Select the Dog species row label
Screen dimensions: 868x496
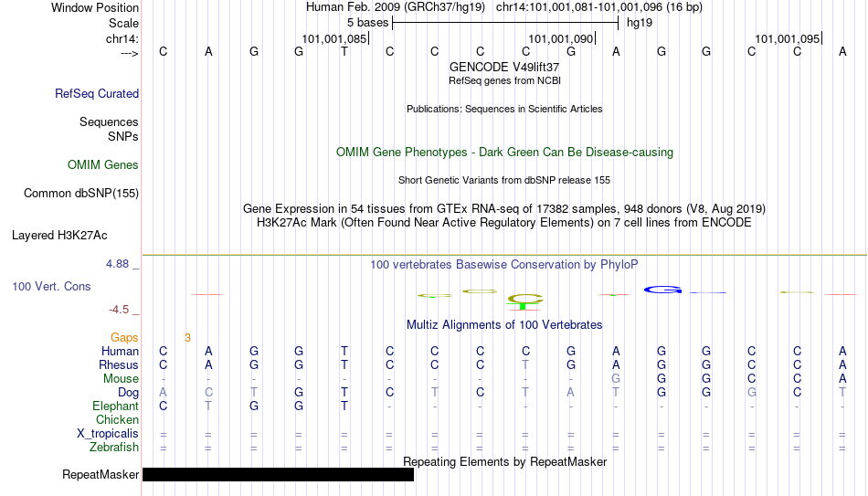tap(128, 393)
